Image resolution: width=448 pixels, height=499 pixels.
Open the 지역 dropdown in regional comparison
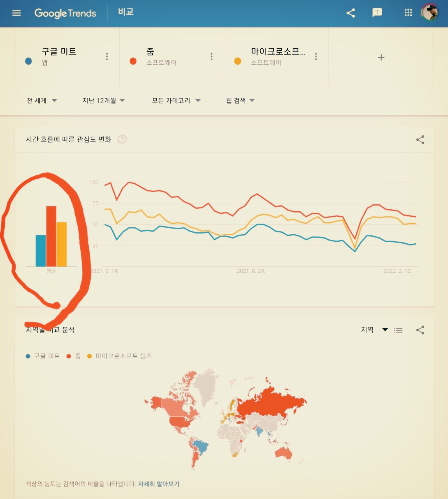click(374, 330)
